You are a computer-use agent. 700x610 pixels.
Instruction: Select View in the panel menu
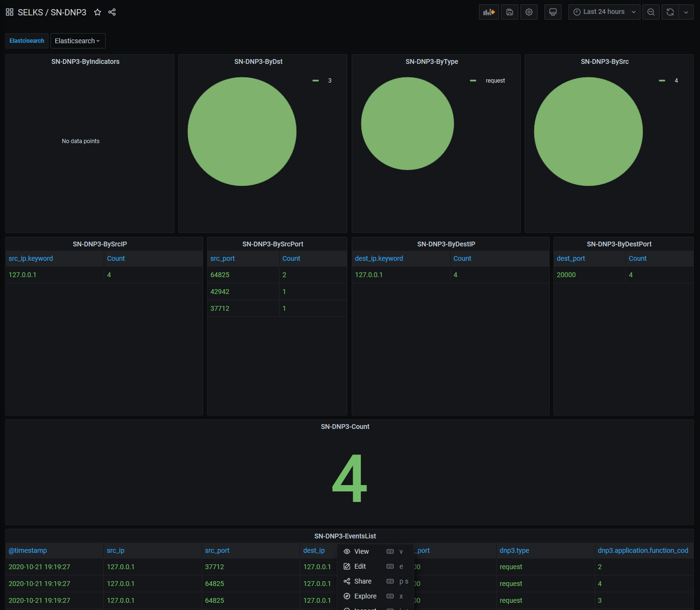click(361, 551)
